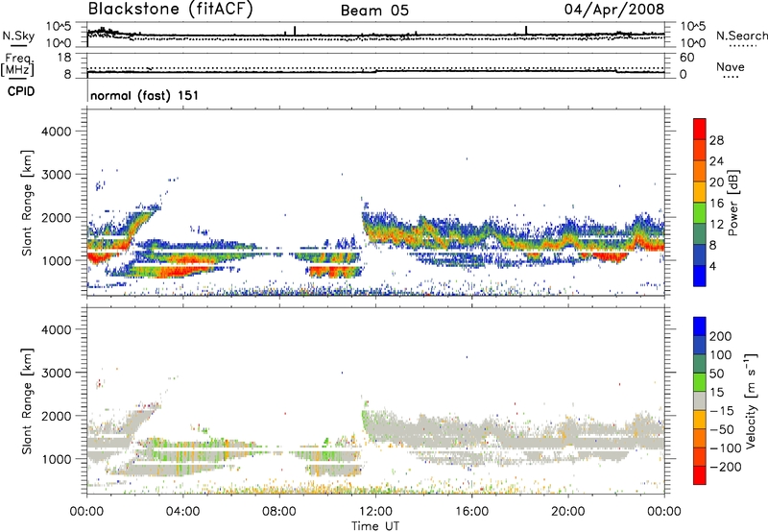Click the '24' tick on the Power colorbar
The image size is (768, 532).
click(716, 161)
